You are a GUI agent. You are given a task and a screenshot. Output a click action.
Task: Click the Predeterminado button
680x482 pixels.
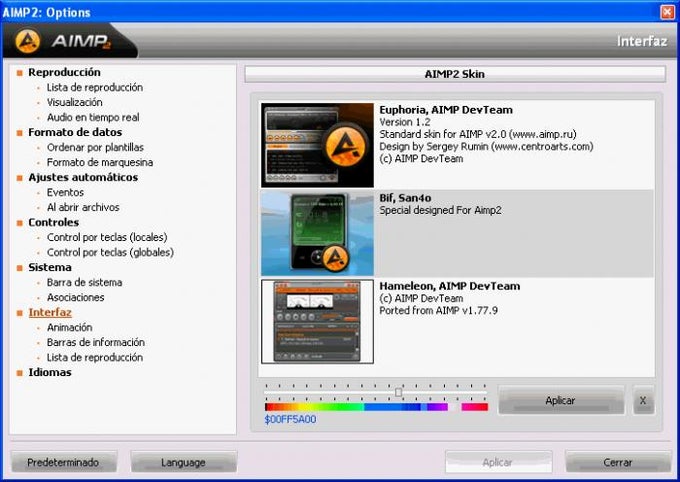pyautogui.click(x=63, y=462)
